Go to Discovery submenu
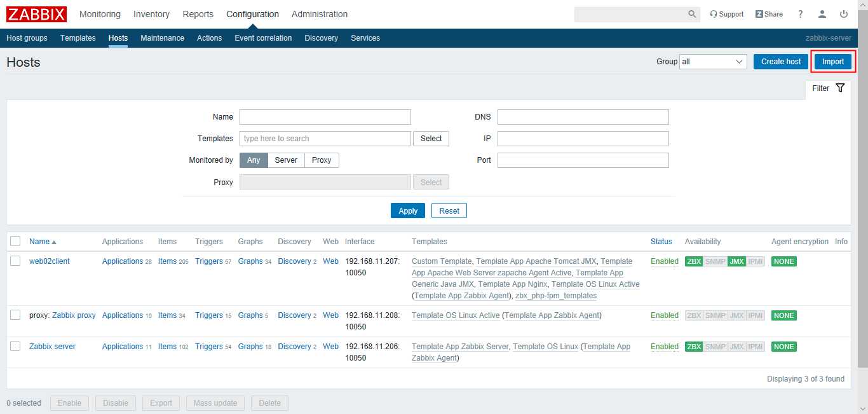The image size is (868, 414). 322,38
